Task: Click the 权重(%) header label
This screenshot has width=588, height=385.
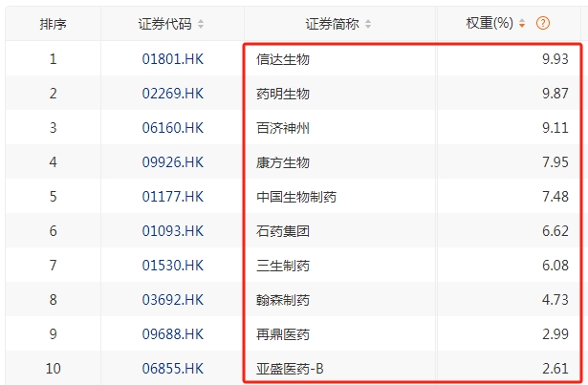Action: pos(490,23)
